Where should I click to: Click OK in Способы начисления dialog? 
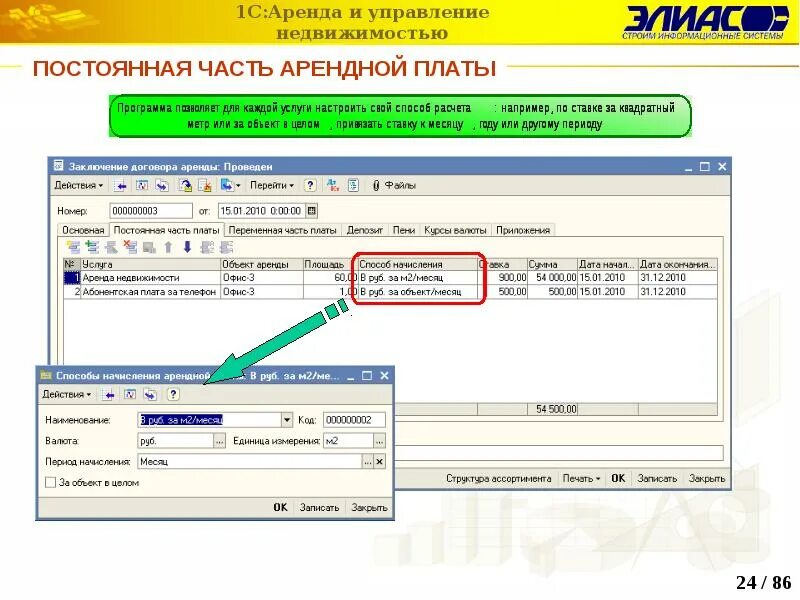(281, 508)
